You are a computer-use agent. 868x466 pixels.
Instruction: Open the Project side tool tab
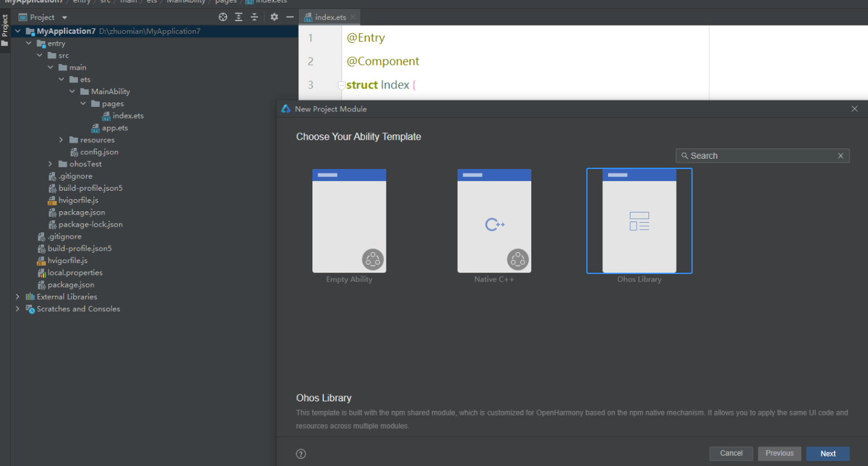pos(4,31)
